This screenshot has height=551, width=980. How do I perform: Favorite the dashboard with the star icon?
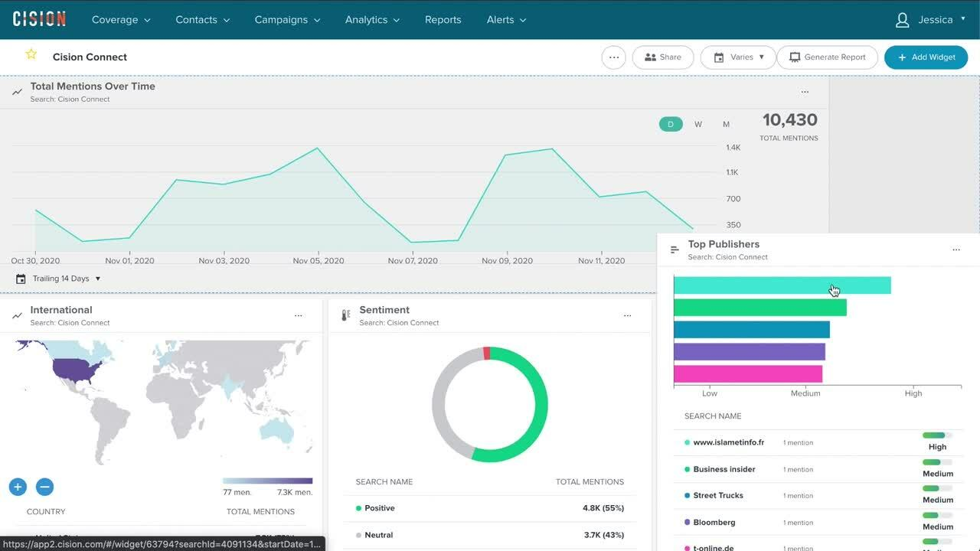tap(31, 54)
